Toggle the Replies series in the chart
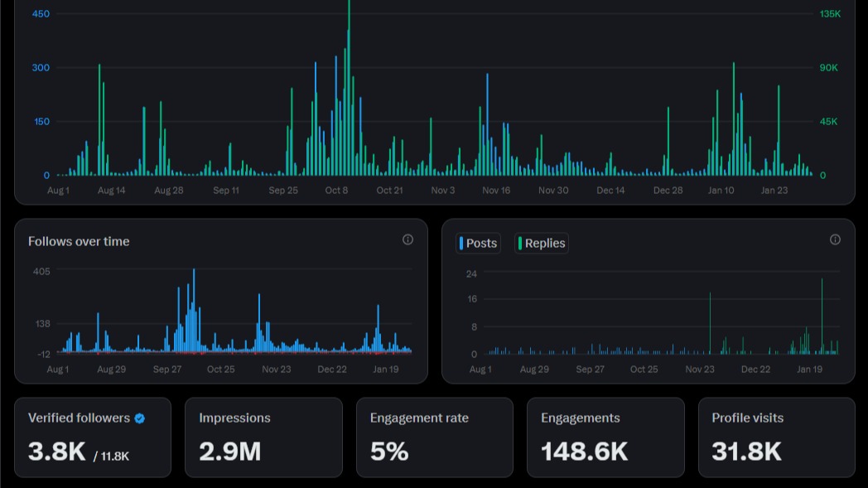This screenshot has height=488, width=868. pos(542,243)
